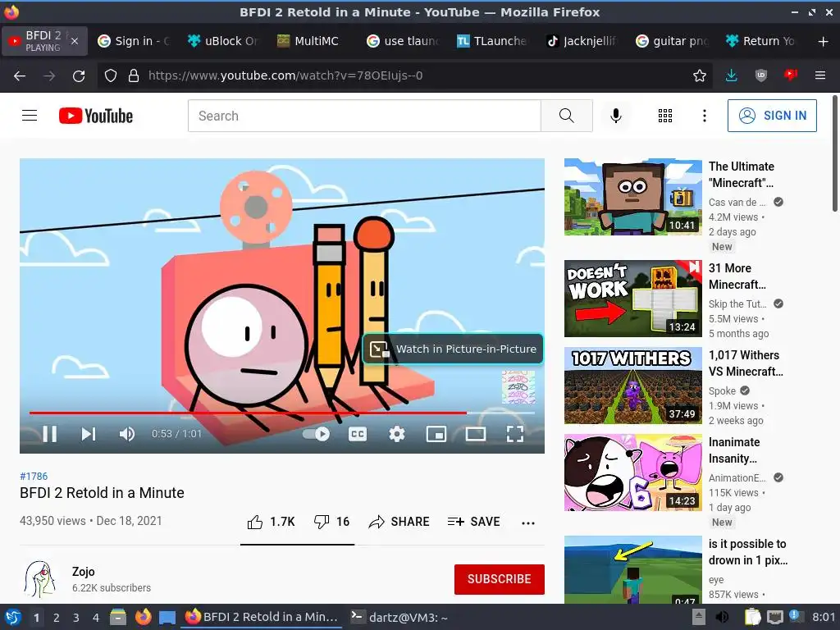Open the dartz@VM3 terminal window
Image resolution: width=840 pixels, height=630 pixels.
399,617
